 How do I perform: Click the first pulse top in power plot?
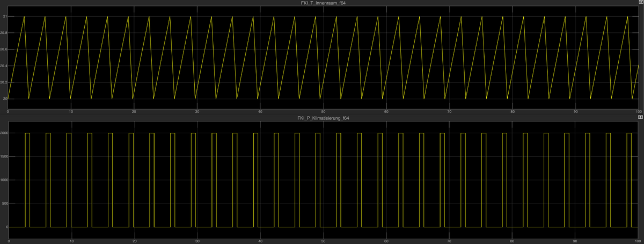point(28,133)
